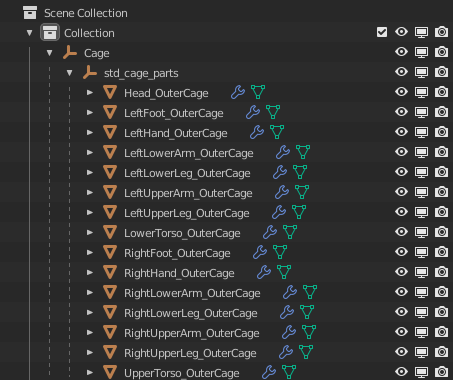The height and width of the screenshot is (380, 453).
Task: Expand the RightFoot_OuterCage entry
Action: 90,252
